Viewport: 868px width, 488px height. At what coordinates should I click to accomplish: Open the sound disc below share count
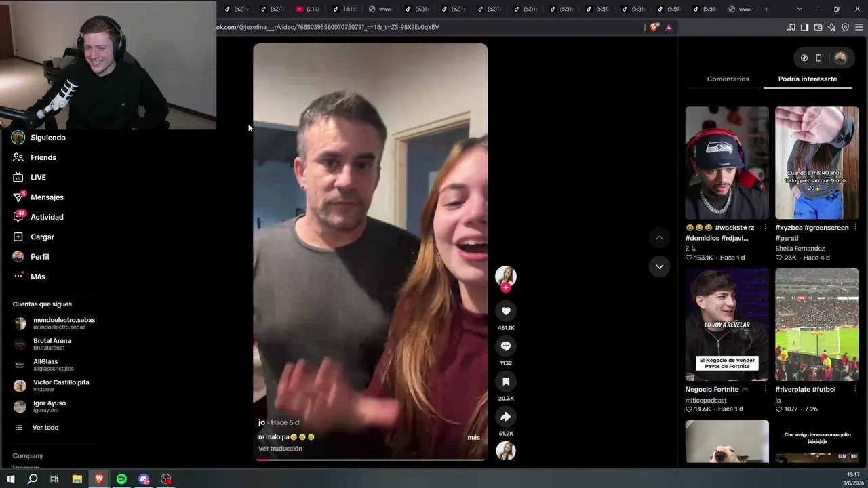click(506, 451)
